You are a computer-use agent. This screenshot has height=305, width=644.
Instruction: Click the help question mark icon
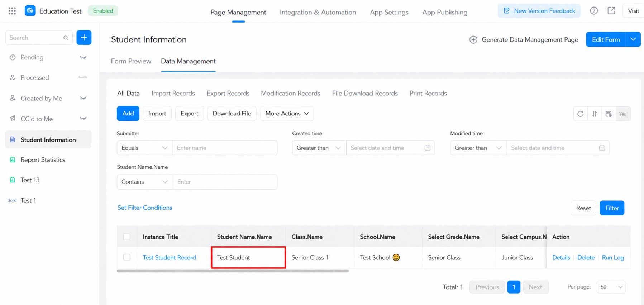[594, 11]
